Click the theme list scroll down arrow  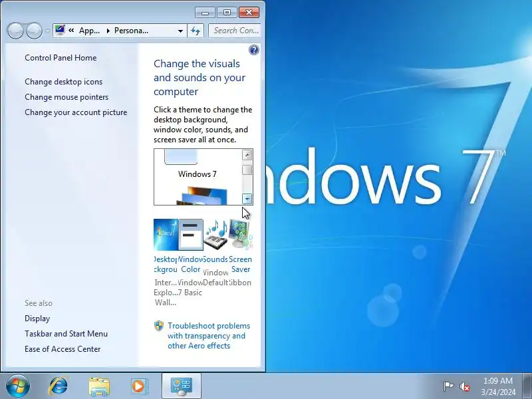click(247, 199)
